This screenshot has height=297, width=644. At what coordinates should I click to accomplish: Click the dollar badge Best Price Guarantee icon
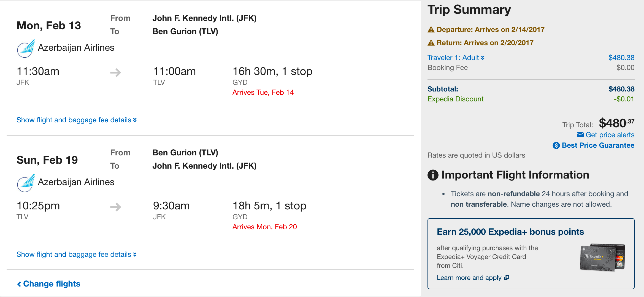pos(556,145)
